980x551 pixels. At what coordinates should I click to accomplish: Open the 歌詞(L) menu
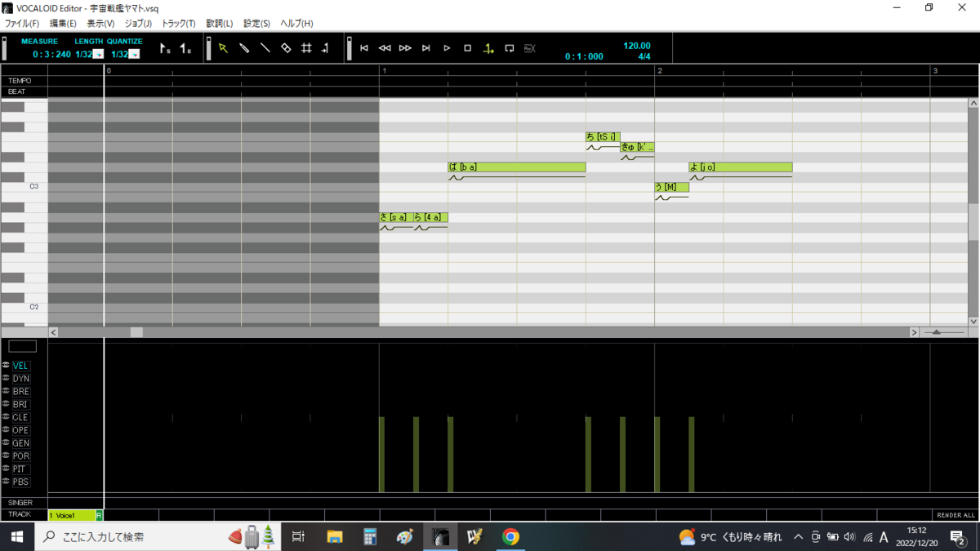tap(219, 24)
